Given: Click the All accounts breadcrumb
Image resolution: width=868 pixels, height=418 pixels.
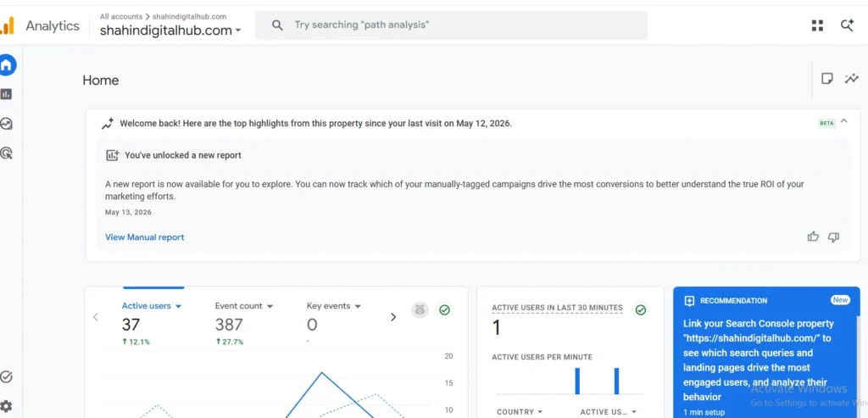Looking at the screenshot, I should point(121,17).
